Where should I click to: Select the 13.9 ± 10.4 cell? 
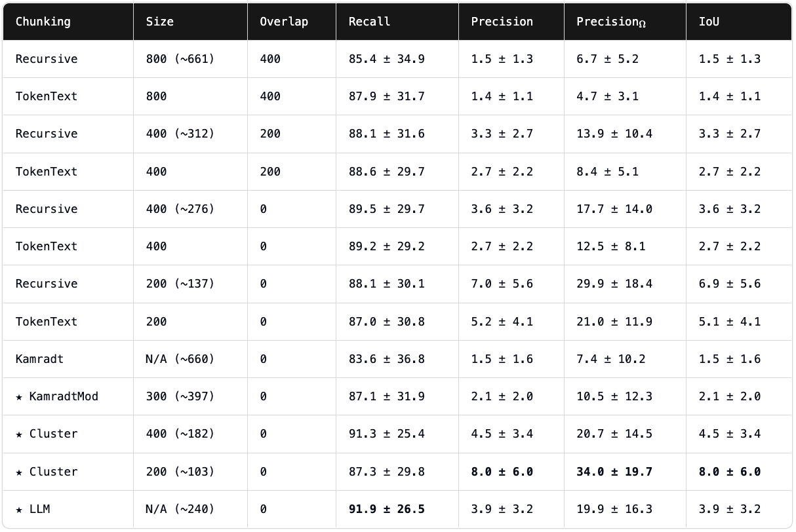614,134
